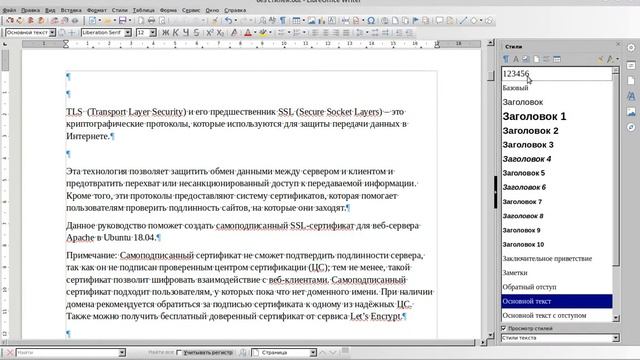Click the Insert Image icon

point(312,20)
